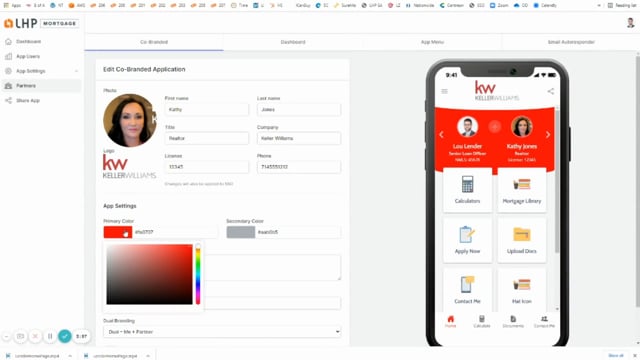Minimize the recorder control bar
Screen dimensions: 640x360
coord(7,336)
